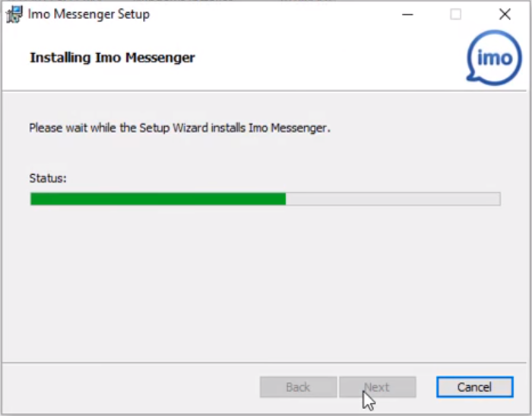
Task: Click blank footer area left of Back button
Action: [x=129, y=387]
